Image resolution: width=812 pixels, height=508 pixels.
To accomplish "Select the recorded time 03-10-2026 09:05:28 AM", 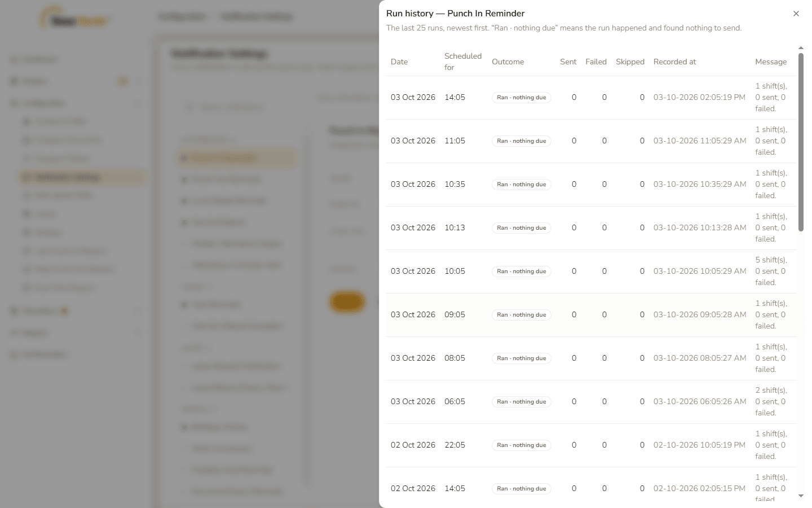I will coord(700,314).
